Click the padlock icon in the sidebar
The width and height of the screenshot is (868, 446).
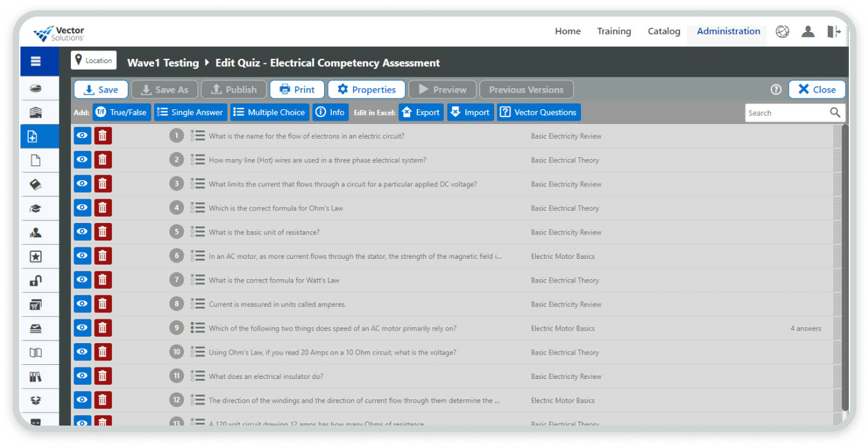pos(36,280)
